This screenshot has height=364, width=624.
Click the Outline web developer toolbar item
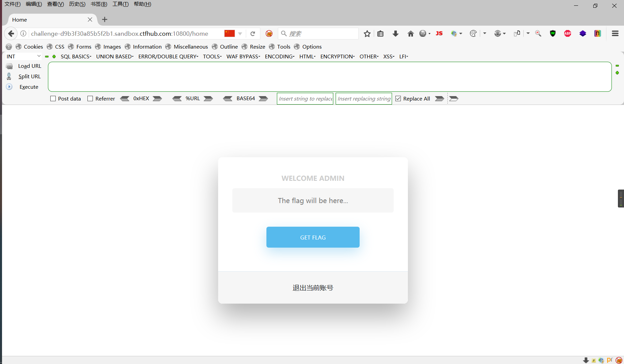click(225, 47)
